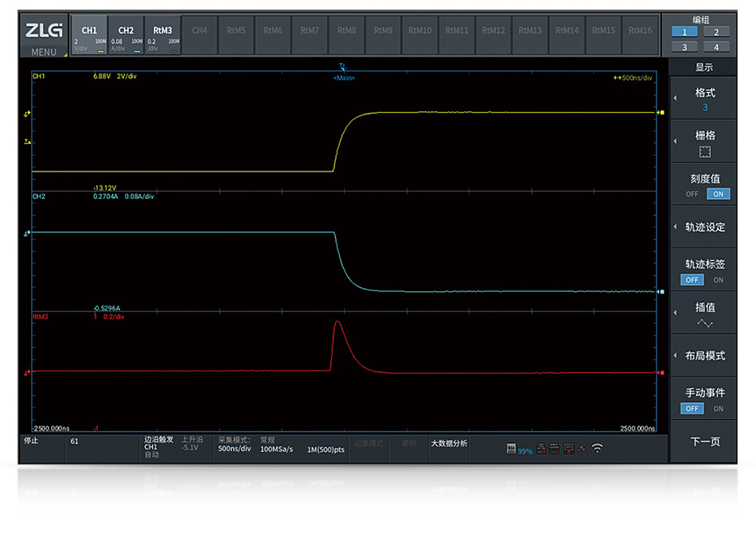756x541 pixels.
Task: Click the Wi-Fi status icon
Action: tap(598, 449)
